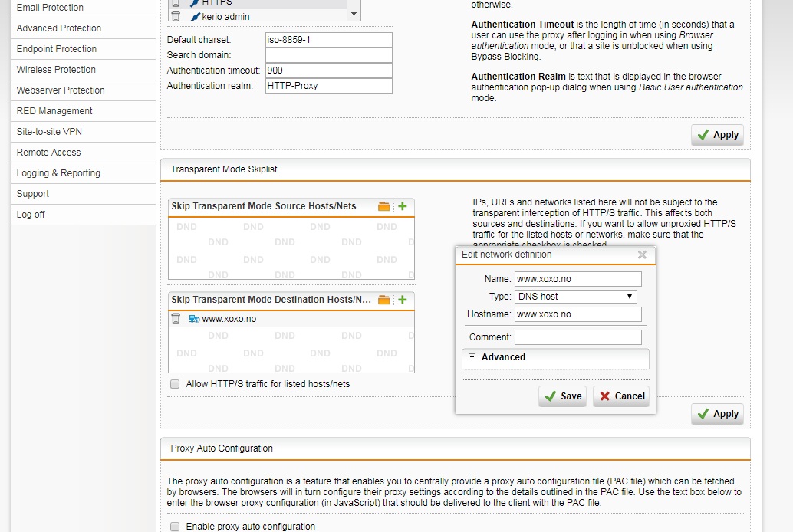Open folder icon for Destination Hosts list
This screenshot has height=532, width=793.
pos(384,300)
